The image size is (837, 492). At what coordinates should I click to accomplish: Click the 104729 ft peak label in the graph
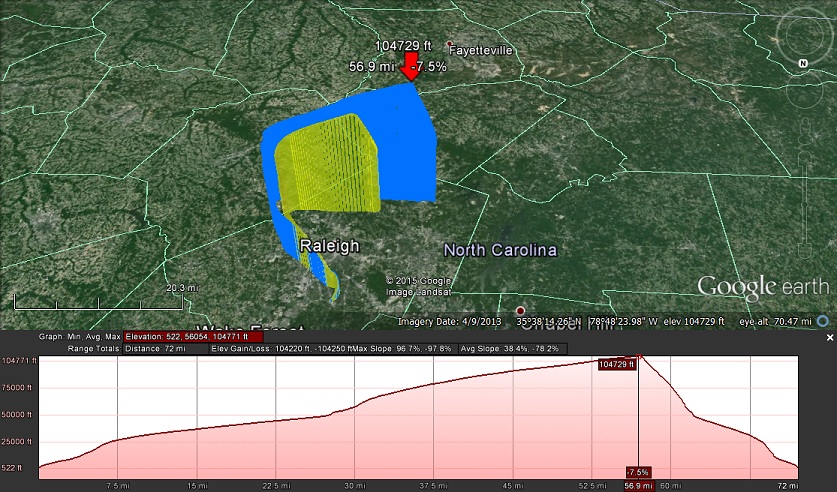click(617, 365)
